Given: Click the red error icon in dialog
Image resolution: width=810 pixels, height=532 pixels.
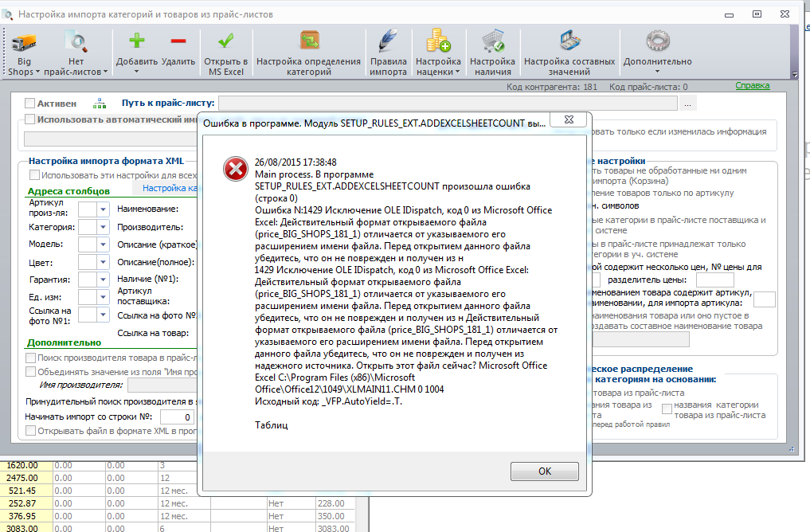Looking at the screenshot, I should pos(236,169).
